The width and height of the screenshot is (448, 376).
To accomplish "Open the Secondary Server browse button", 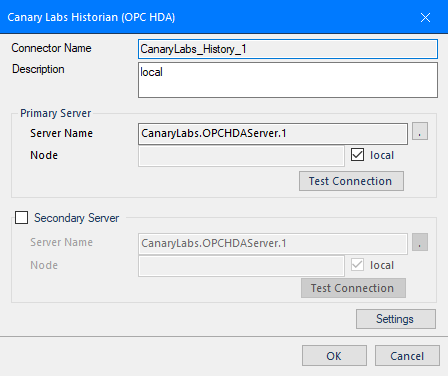I will (420, 242).
